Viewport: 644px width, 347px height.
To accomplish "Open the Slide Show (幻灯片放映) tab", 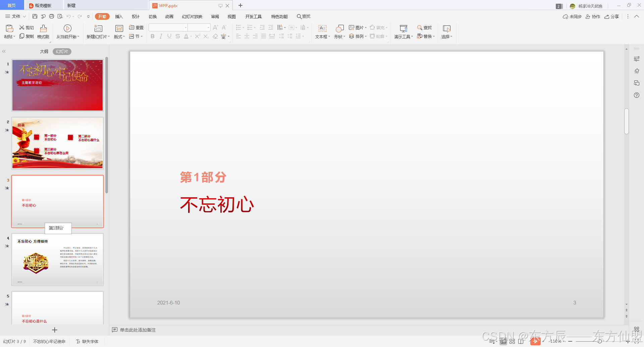I will [192, 16].
